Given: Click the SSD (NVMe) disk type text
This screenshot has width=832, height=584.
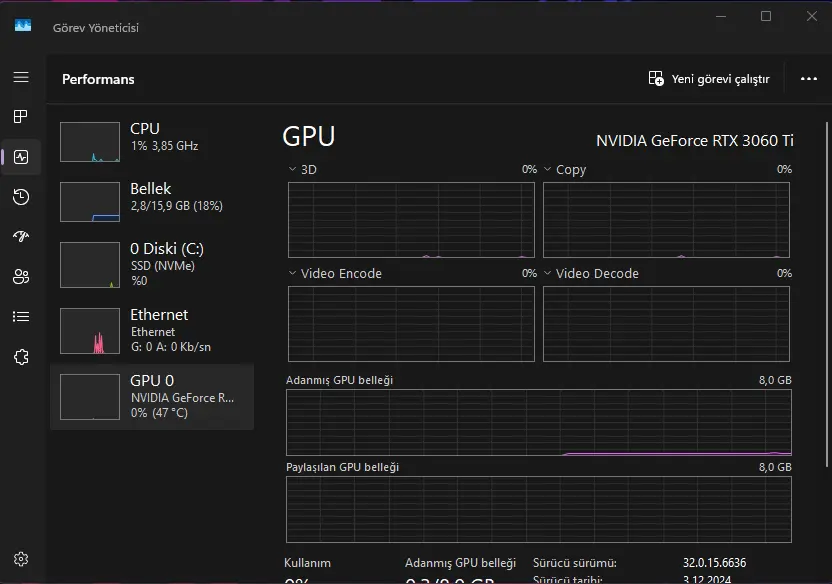Looking at the screenshot, I should click(163, 266).
